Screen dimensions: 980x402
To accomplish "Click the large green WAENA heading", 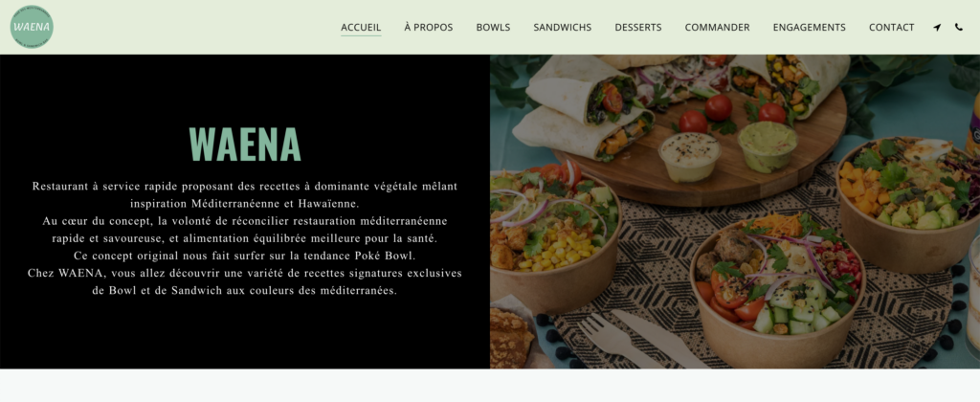I will (x=244, y=145).
